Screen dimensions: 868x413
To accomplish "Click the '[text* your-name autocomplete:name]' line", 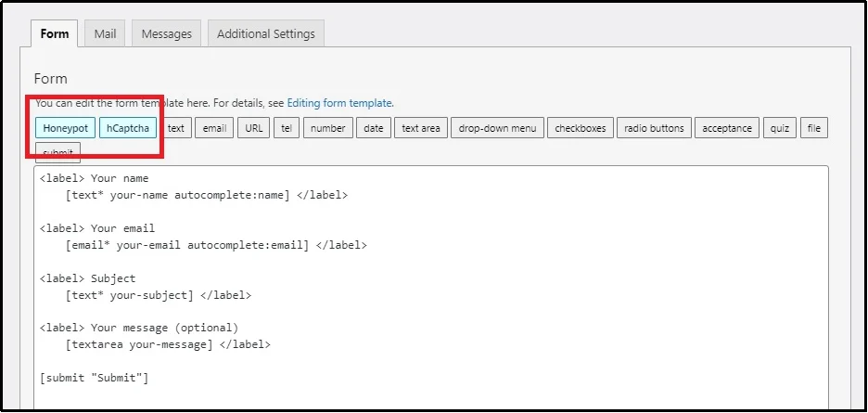I will (207, 195).
